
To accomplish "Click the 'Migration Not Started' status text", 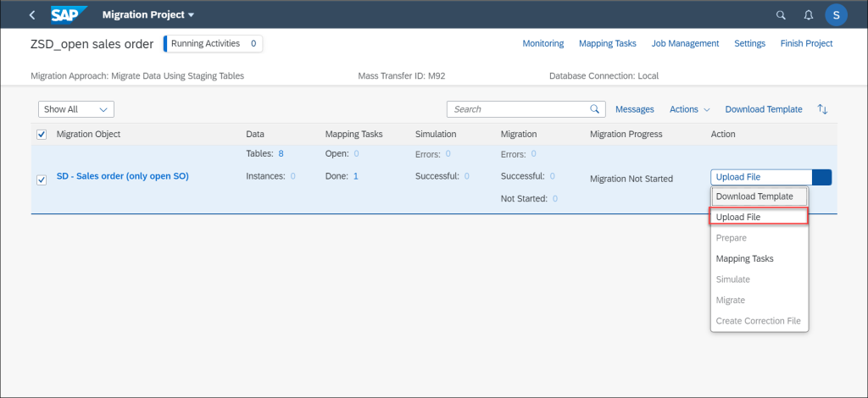I will pos(631,179).
